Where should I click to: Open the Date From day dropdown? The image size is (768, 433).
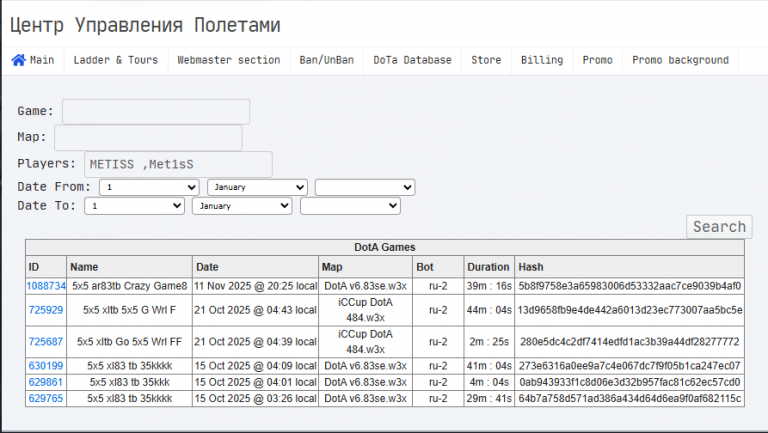[149, 187]
